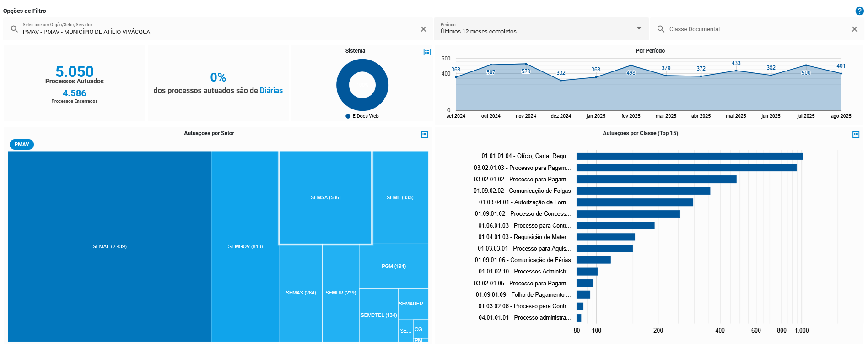Type in the Classe Documental input field
The height and width of the screenshot is (349, 868).
(755, 29)
